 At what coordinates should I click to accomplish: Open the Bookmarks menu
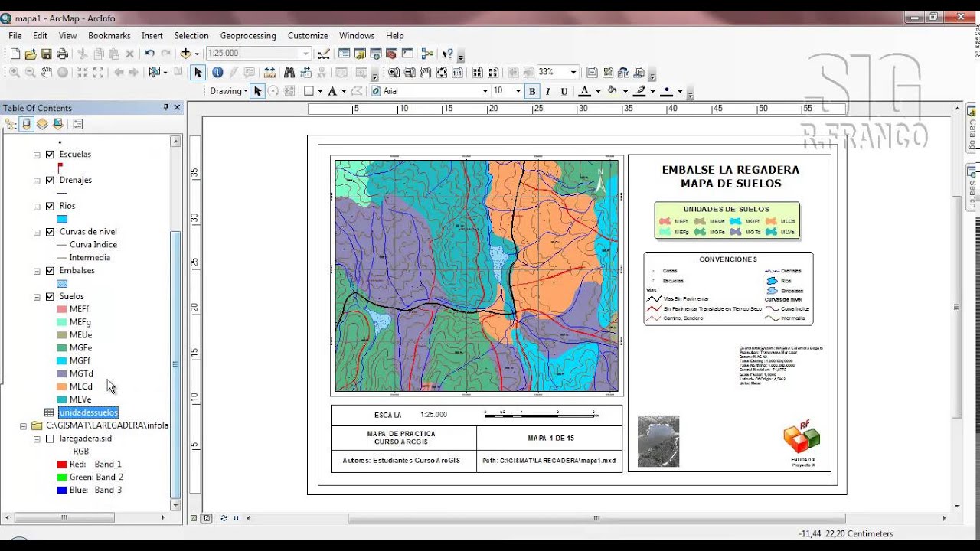pyautogui.click(x=109, y=36)
